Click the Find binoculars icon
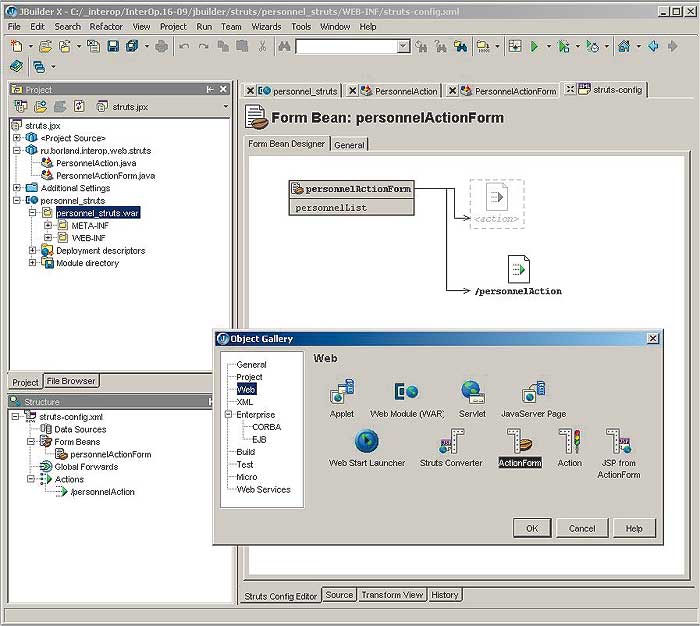Image resolution: width=700 pixels, height=626 pixels. [284, 46]
